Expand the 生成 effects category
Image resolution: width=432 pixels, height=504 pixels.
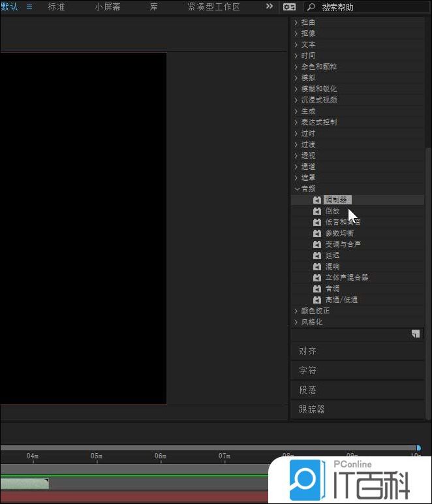click(x=296, y=111)
